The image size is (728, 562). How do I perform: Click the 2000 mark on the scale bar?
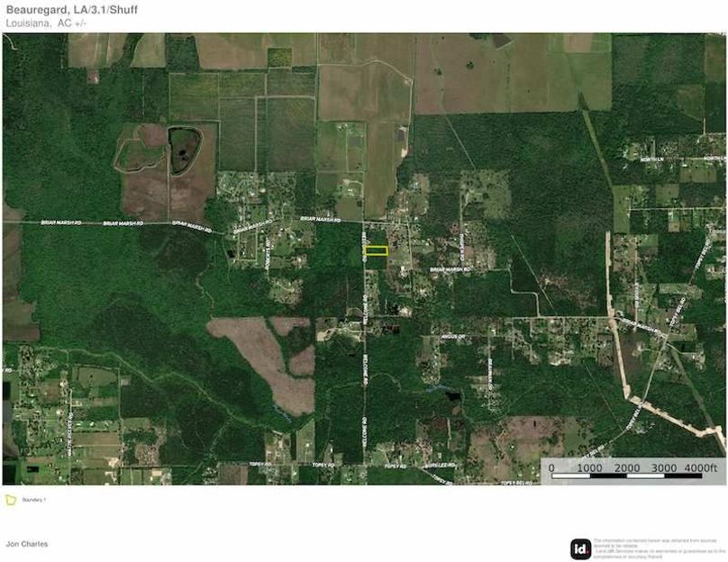626,468
